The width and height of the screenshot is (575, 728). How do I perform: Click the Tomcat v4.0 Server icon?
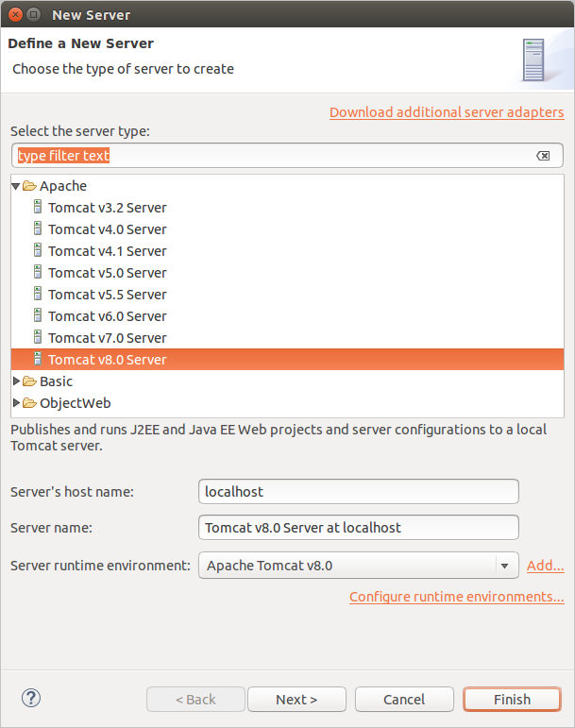pyautogui.click(x=38, y=229)
